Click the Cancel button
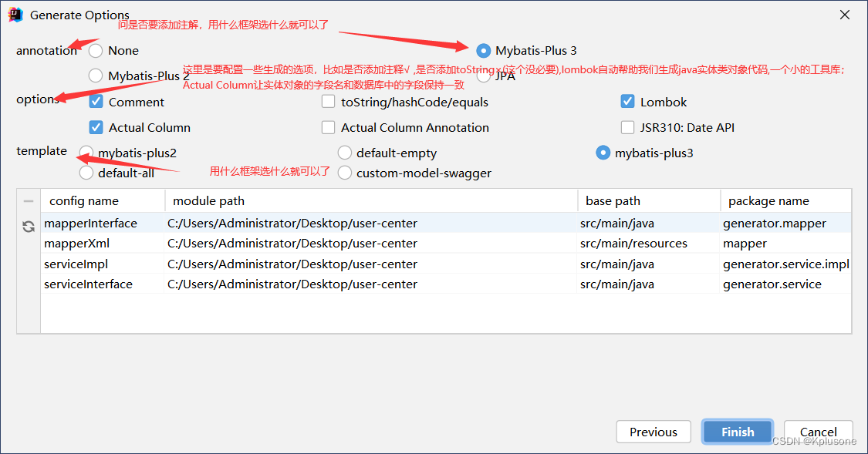The width and height of the screenshot is (868, 454). (x=818, y=432)
